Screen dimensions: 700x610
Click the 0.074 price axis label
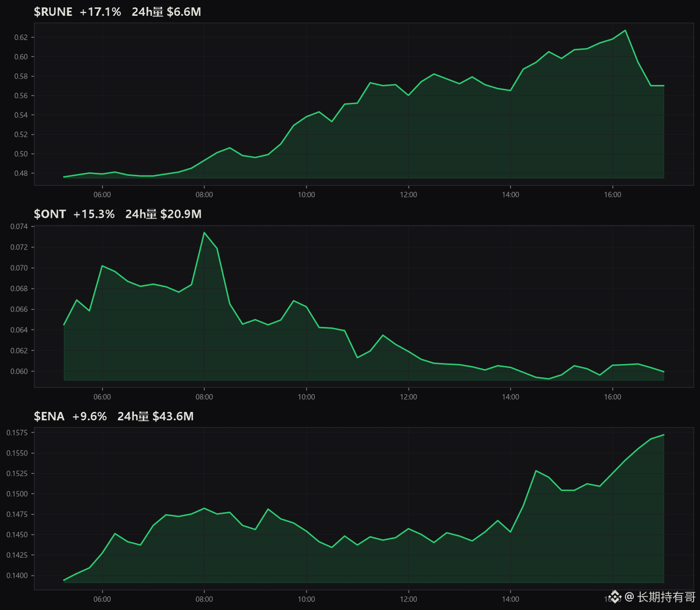tap(19, 227)
